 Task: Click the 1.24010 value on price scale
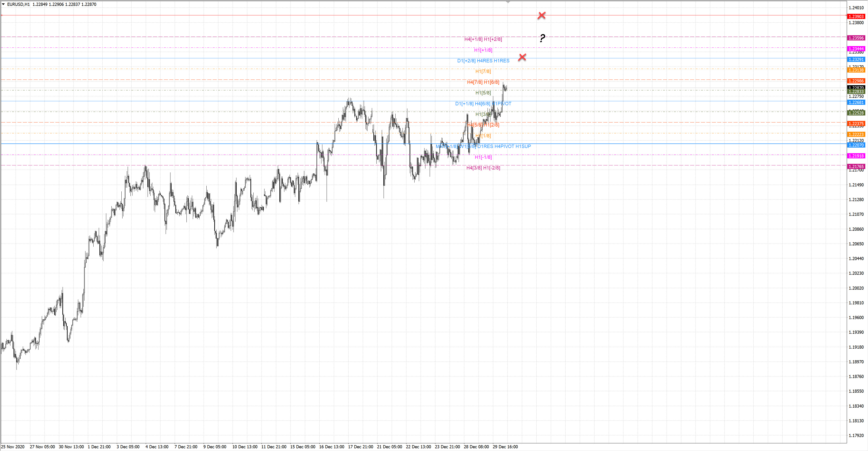(x=856, y=8)
